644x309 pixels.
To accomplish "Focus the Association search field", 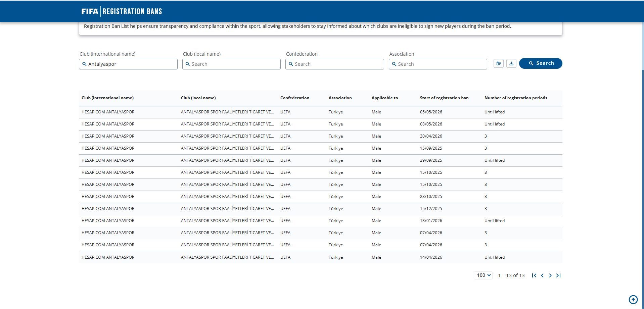I will 438,64.
